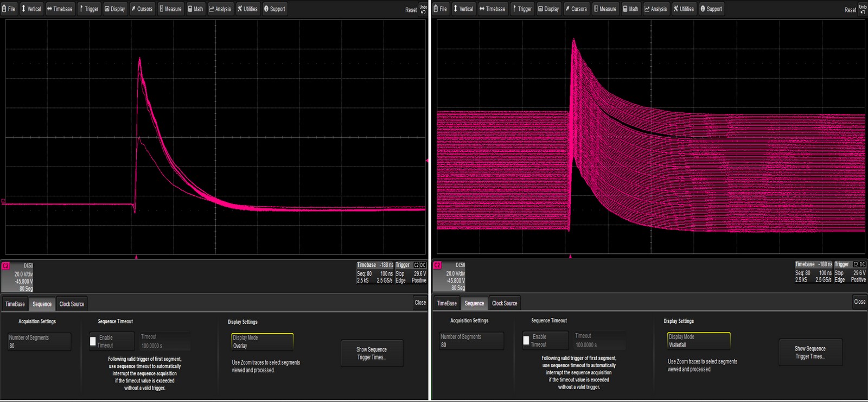Click Reset in the right window's top bar
Image resolution: width=868 pixels, height=402 pixels.
click(850, 10)
